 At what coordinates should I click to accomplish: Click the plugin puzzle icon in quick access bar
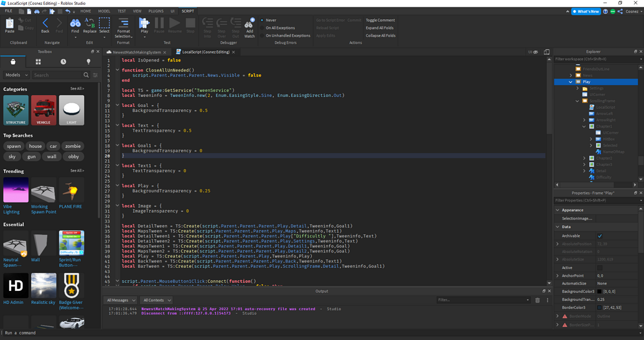pos(52,11)
